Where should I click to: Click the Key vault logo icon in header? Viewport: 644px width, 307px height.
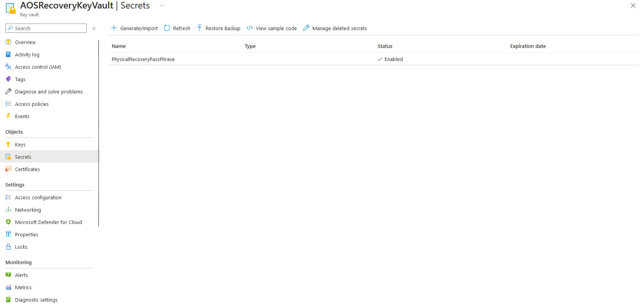click(11, 8)
